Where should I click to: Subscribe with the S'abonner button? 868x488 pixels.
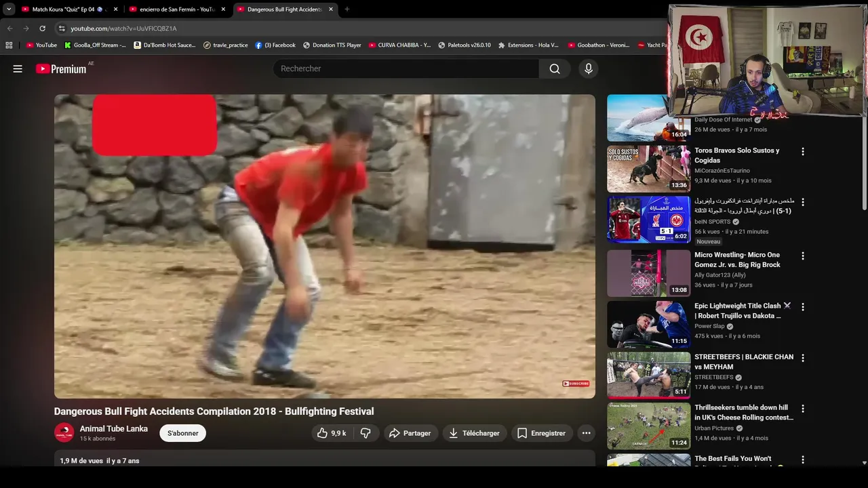click(183, 433)
